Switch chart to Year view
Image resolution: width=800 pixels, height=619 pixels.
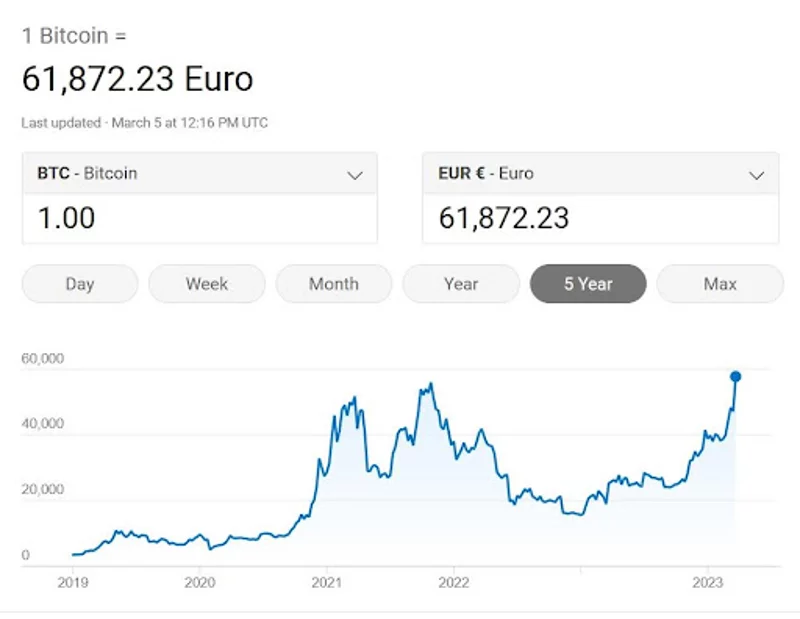click(460, 284)
